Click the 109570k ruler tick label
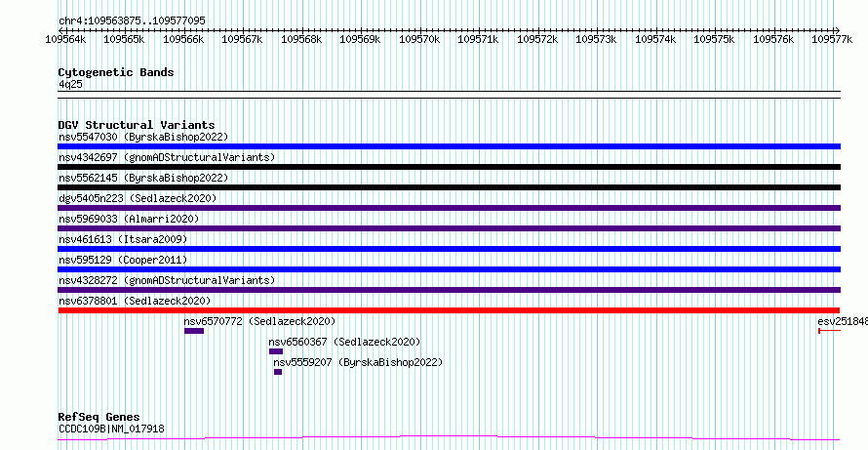The width and height of the screenshot is (868, 450). coord(419,39)
